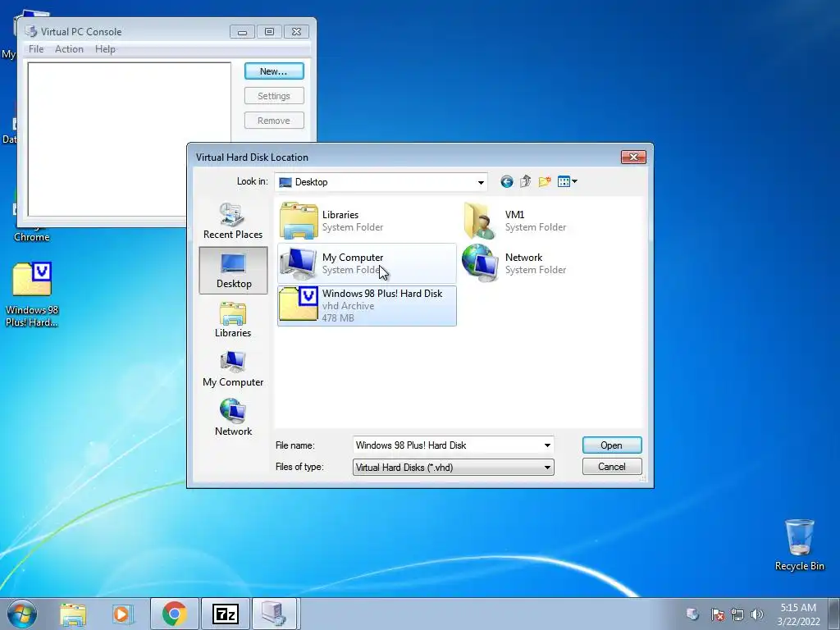Select Windows 98 Plus! Hard Disk vhd file
This screenshot has height=630, width=840.
(x=367, y=305)
